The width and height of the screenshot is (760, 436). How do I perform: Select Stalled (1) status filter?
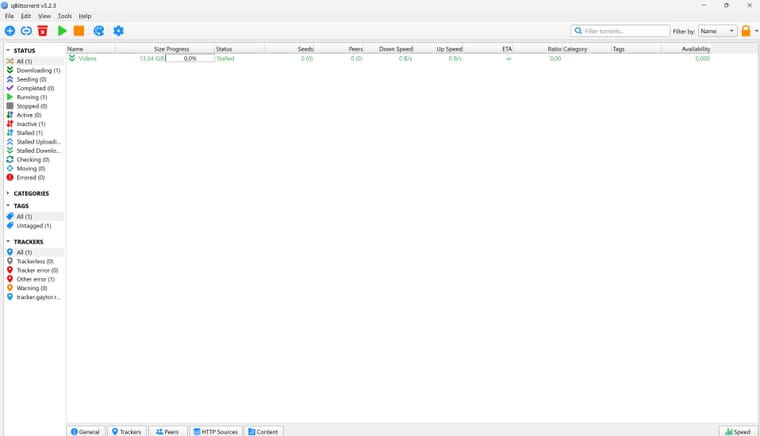point(34,133)
